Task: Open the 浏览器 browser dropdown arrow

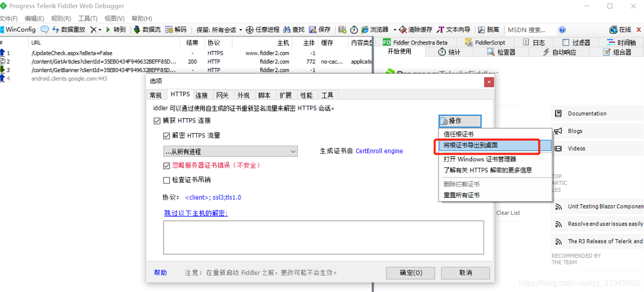Action: coord(395,30)
